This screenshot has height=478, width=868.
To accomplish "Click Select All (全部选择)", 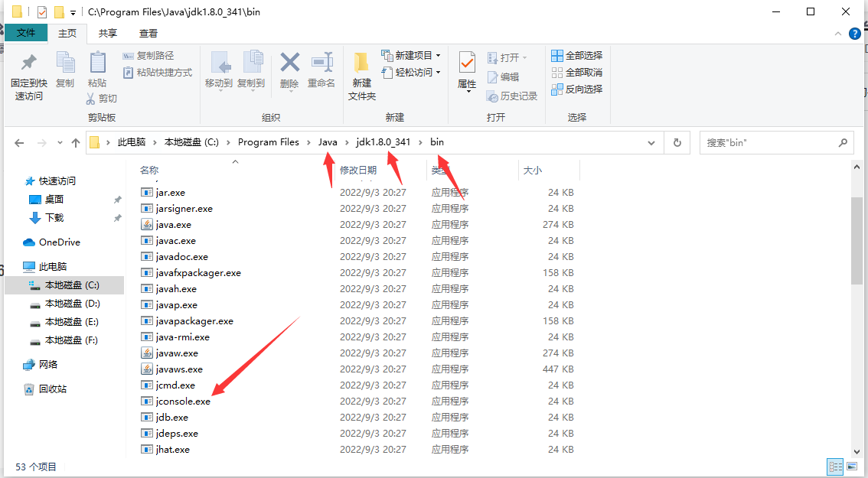I will coord(577,55).
